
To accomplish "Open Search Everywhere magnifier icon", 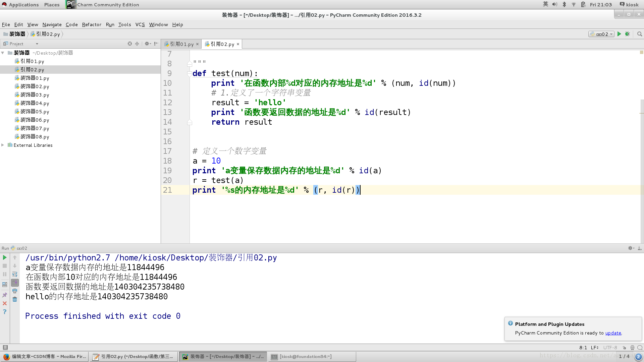I will (640, 34).
